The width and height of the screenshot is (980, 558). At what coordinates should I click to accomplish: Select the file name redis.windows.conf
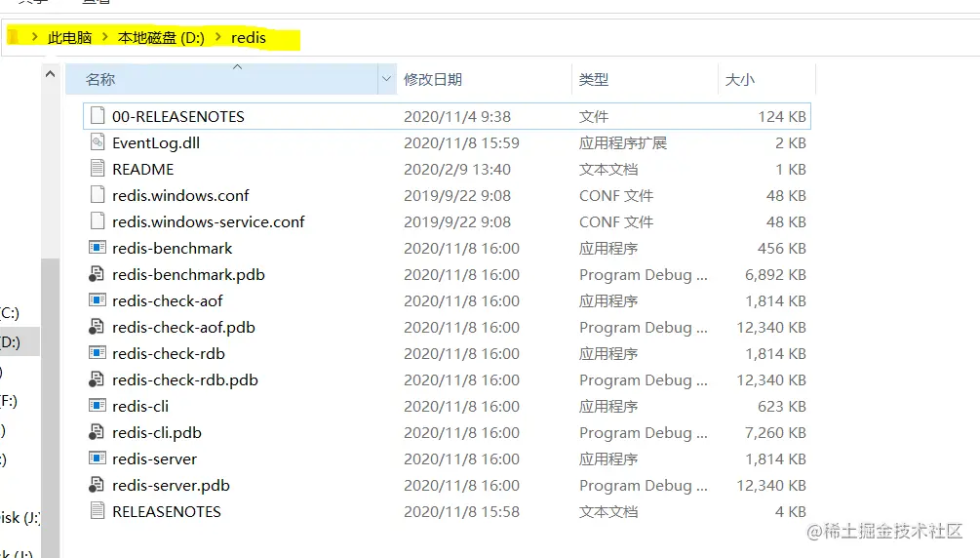pyautogui.click(x=180, y=195)
